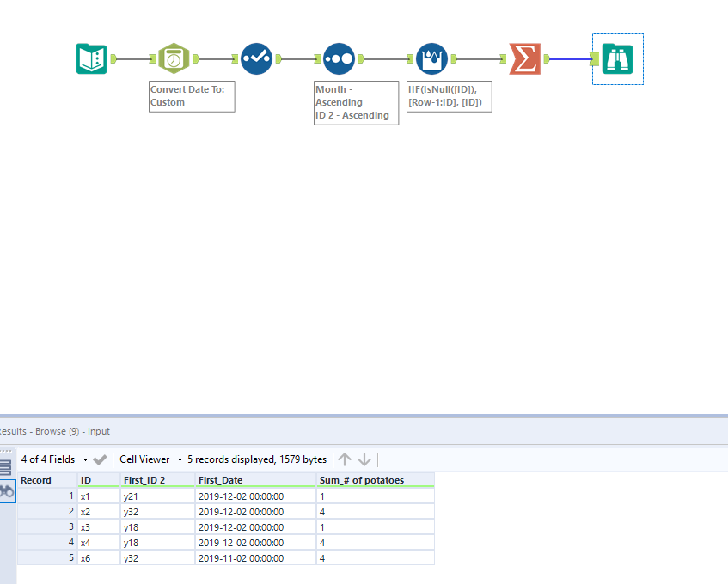This screenshot has width=728, height=584.
Task: Select cell with ID x2
Action: pyautogui.click(x=99, y=512)
